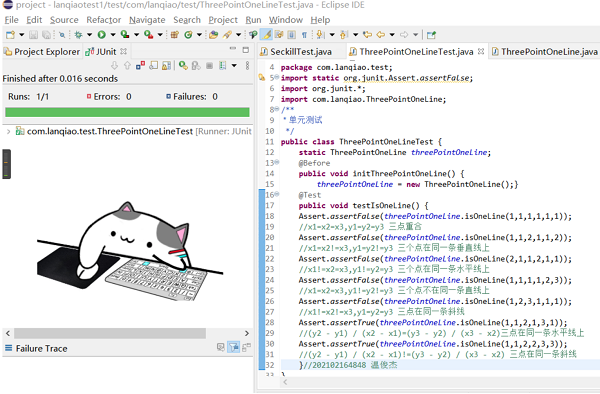Click the Last Edit Location arrow icon
The image size is (600, 394).
367,35
